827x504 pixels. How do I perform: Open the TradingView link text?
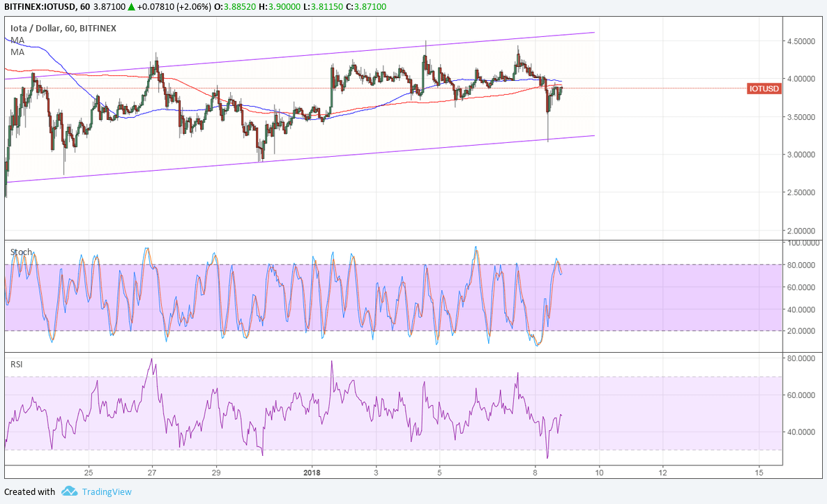(x=107, y=492)
